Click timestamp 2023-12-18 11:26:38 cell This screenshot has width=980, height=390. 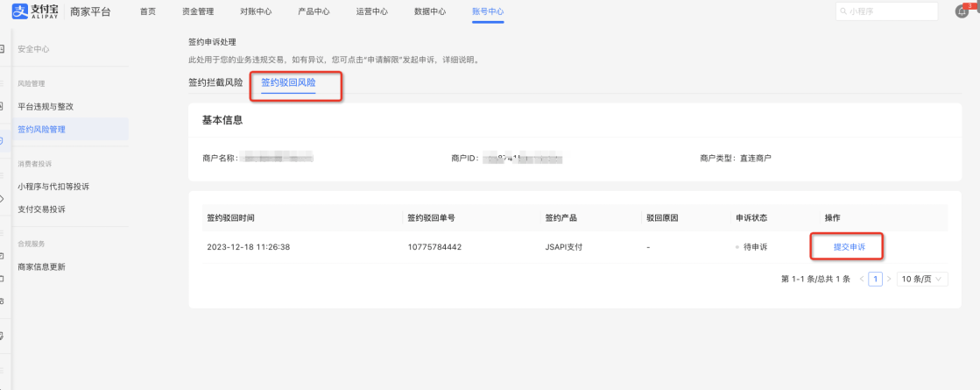[x=248, y=247]
